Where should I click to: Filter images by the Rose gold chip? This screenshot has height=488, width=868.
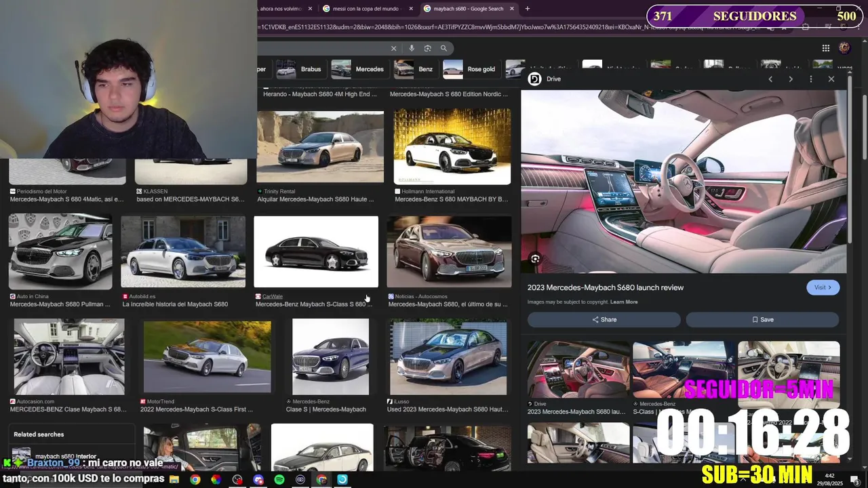click(471, 69)
